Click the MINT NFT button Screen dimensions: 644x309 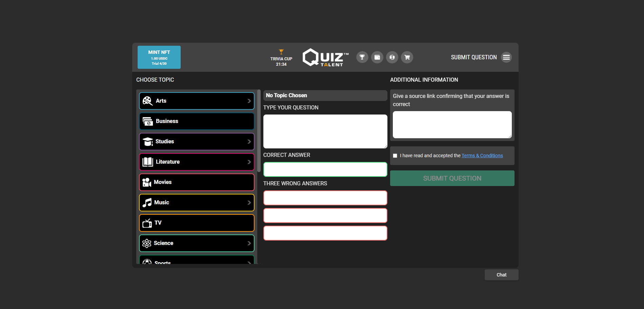159,57
